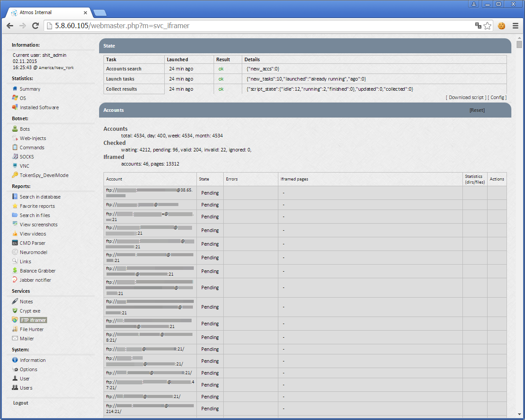
Task: Click the Balance Grabber dollar icon
Action: [x=15, y=270]
